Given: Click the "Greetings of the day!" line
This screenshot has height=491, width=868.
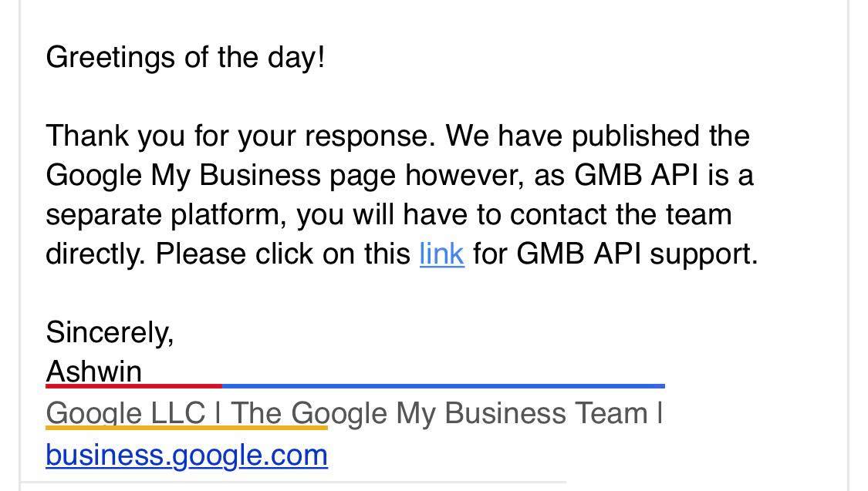Looking at the screenshot, I should 185,58.
